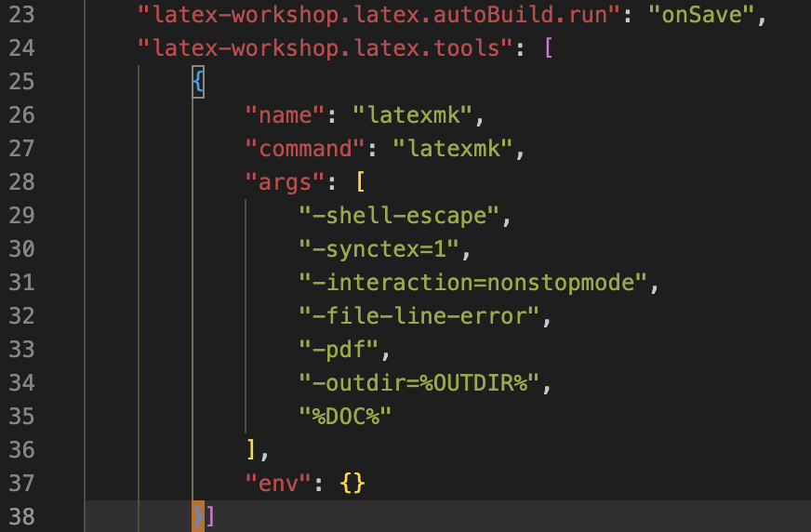The height and width of the screenshot is (532, 811).
Task: Click line number 36 in the gutter
Action: click(21, 450)
